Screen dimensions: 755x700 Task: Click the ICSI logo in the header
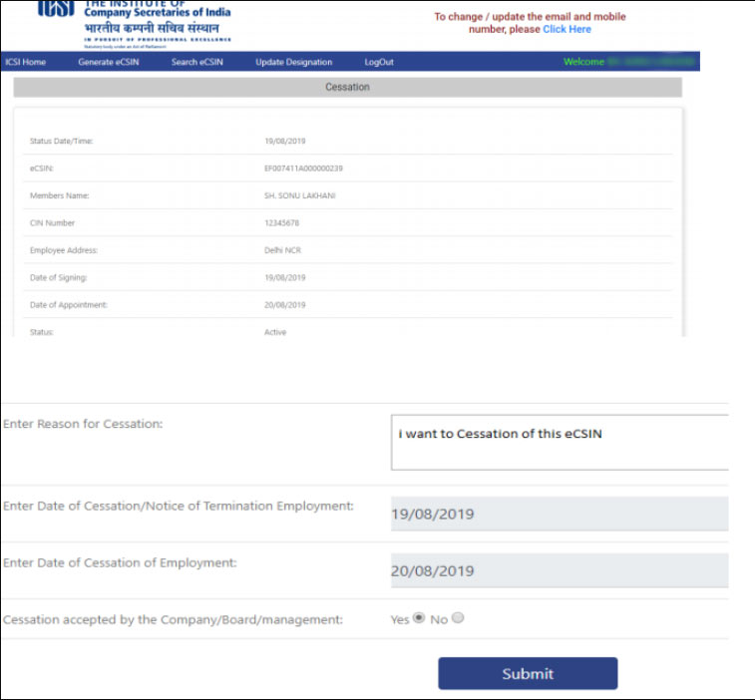(57, 12)
